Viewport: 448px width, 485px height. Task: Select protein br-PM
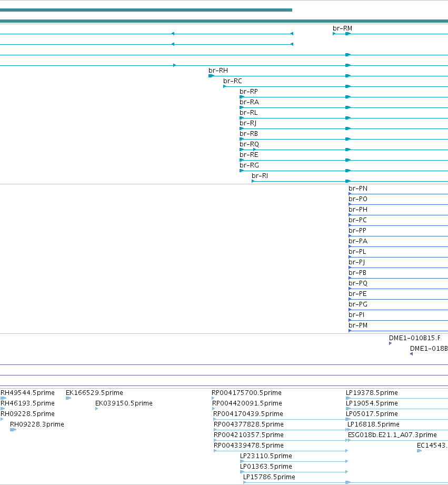pos(358,325)
